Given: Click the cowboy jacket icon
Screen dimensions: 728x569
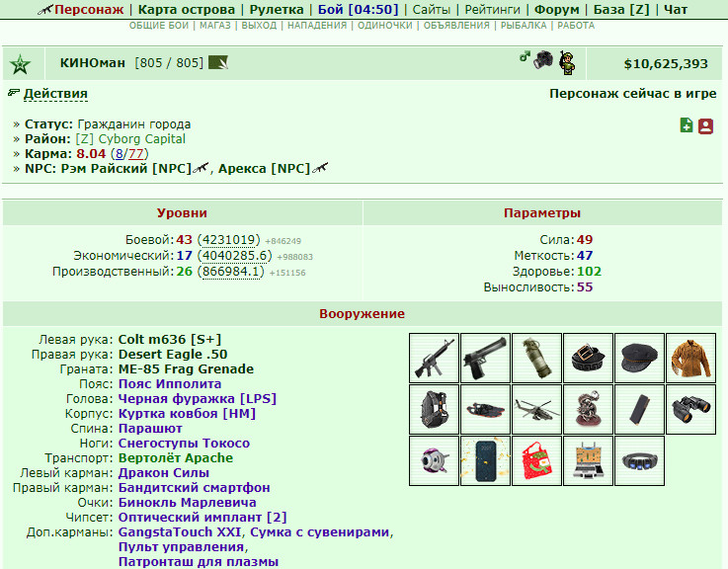Looking at the screenshot, I should (x=690, y=359).
